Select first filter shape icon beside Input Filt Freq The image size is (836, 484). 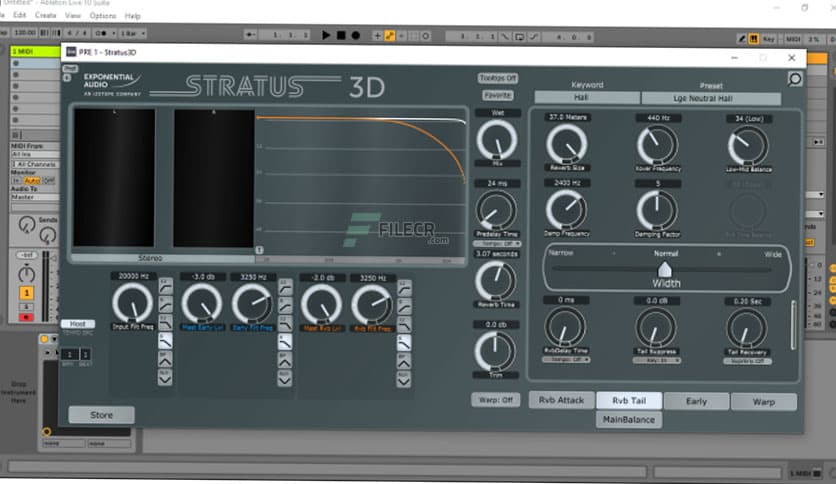(165, 287)
